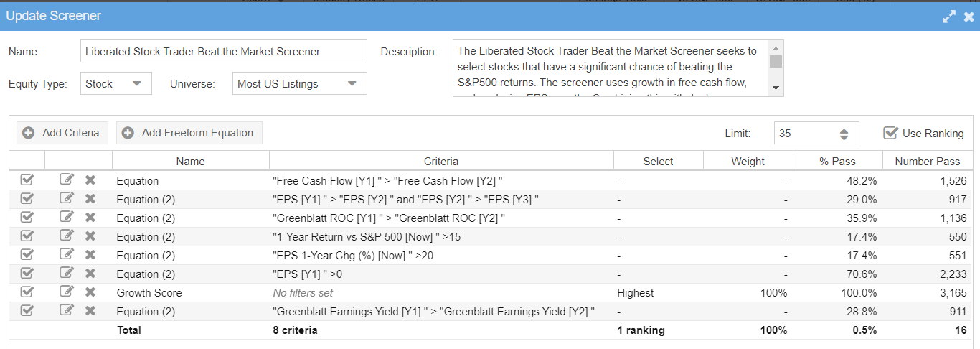980x349 pixels.
Task: Uncheck the Growth Score checkbox
Action: coord(27,292)
